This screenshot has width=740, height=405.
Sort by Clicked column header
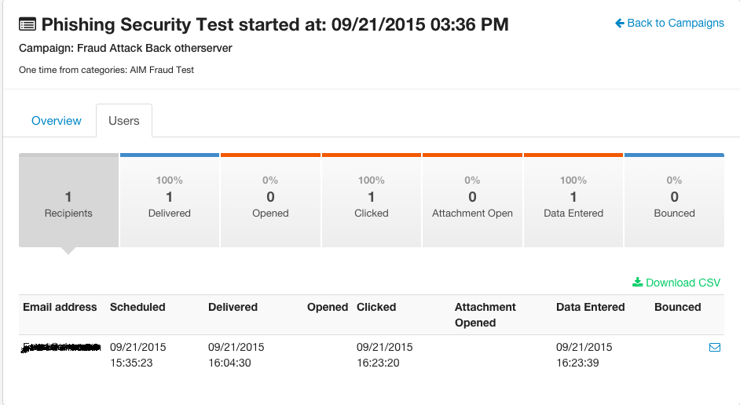[x=376, y=307]
